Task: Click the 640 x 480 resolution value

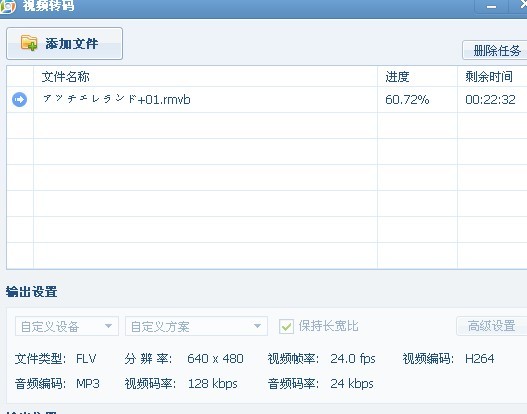Action: pyautogui.click(x=215, y=359)
